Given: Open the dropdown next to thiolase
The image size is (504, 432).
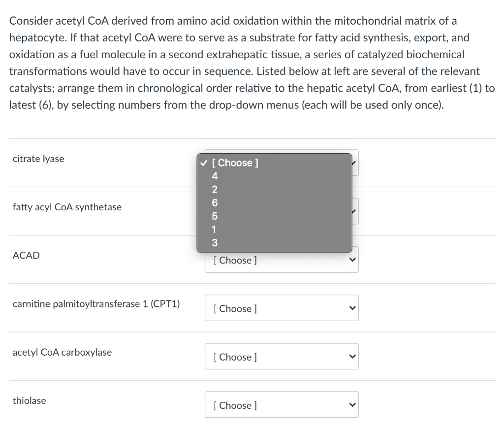Looking at the screenshot, I should pyautogui.click(x=282, y=405).
